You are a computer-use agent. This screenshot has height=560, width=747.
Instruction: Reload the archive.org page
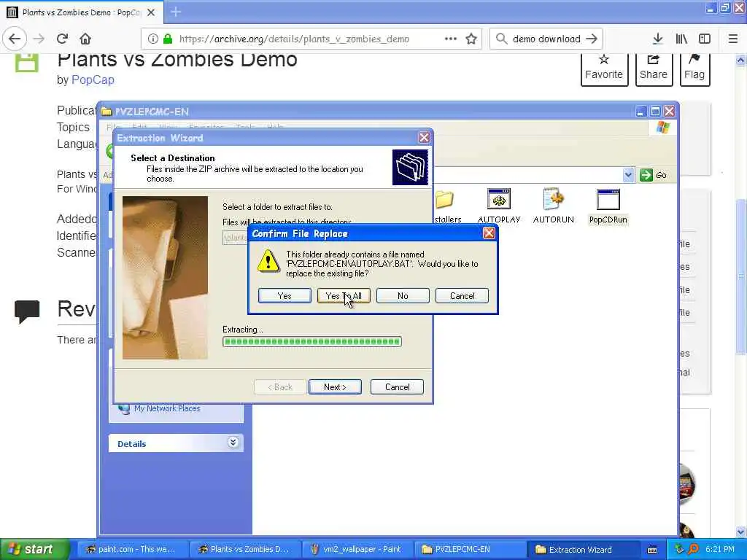pos(63,39)
